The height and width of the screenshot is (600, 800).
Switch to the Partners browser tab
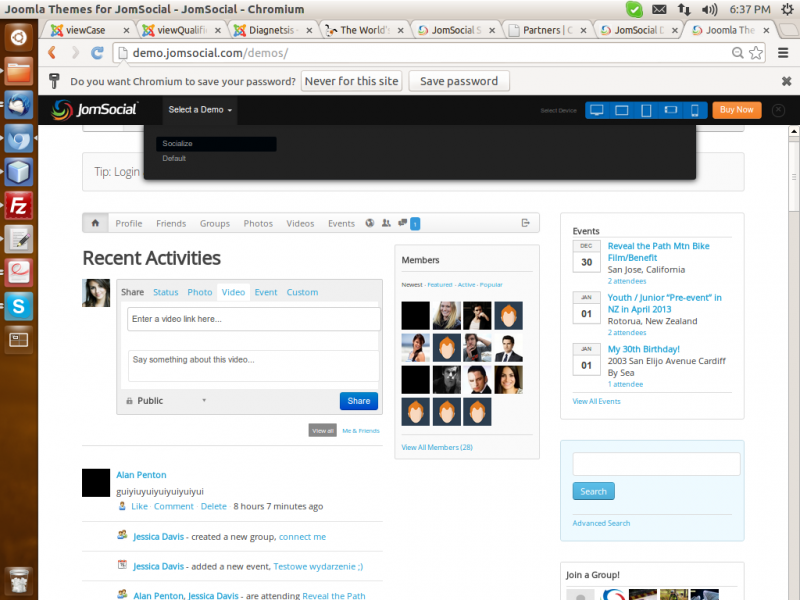[x=547, y=31]
